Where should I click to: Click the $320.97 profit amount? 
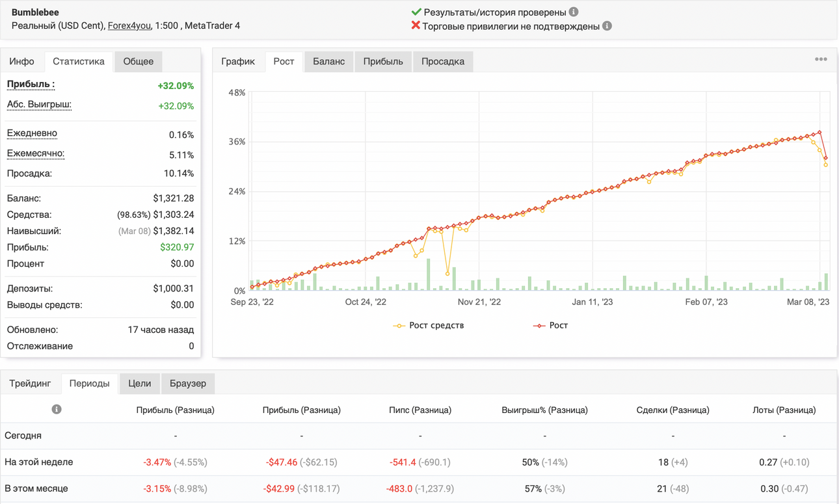[x=177, y=247]
